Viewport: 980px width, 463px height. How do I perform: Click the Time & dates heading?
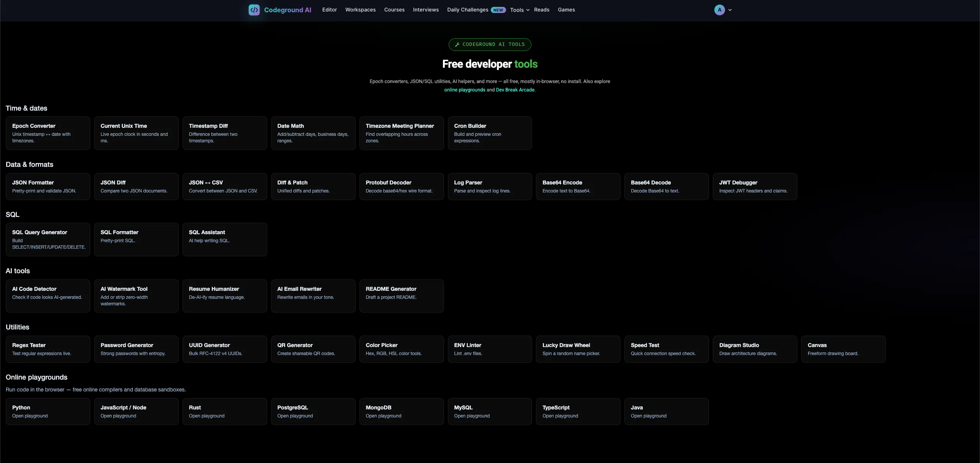[x=26, y=108]
